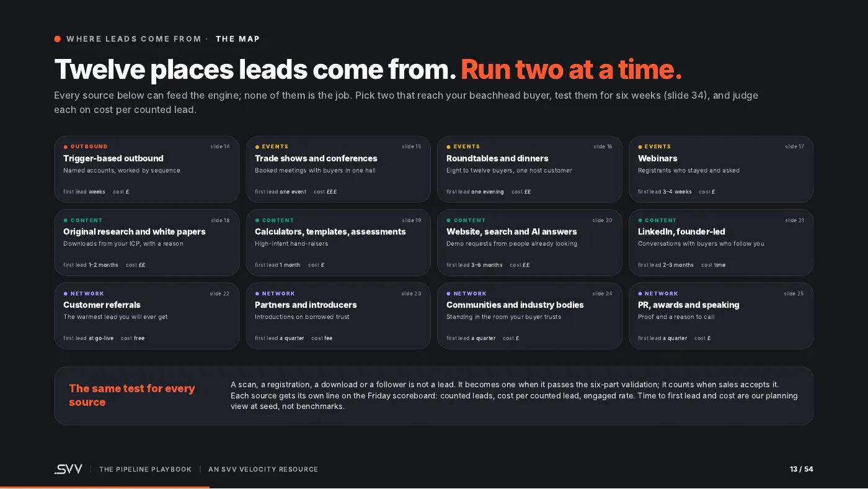The height and width of the screenshot is (489, 868).
Task: Click the SVV logo in the footer
Action: click(x=68, y=469)
